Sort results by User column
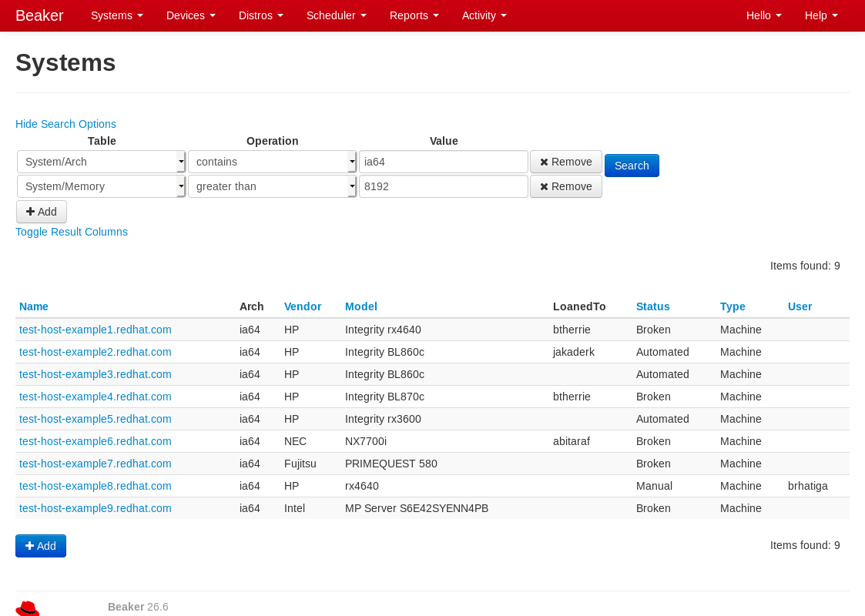The image size is (865, 616). click(800, 306)
